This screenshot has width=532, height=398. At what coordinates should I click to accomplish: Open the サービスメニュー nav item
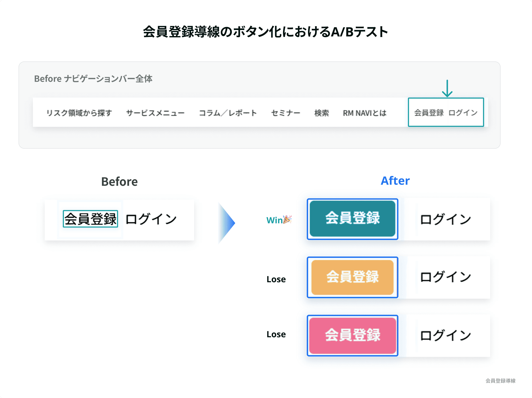155,113
